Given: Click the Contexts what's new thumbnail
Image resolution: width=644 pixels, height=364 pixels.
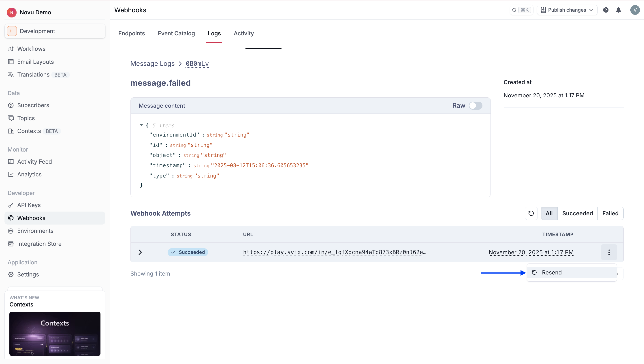Looking at the screenshot, I should tap(55, 334).
